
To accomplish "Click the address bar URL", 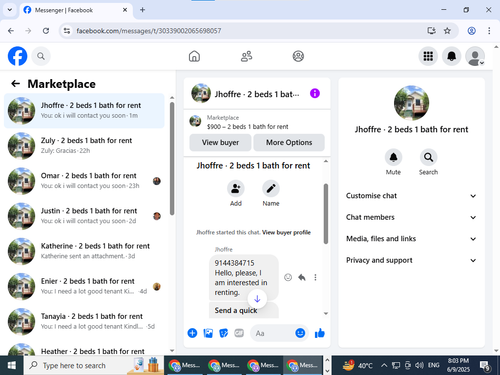I will click(x=149, y=31).
